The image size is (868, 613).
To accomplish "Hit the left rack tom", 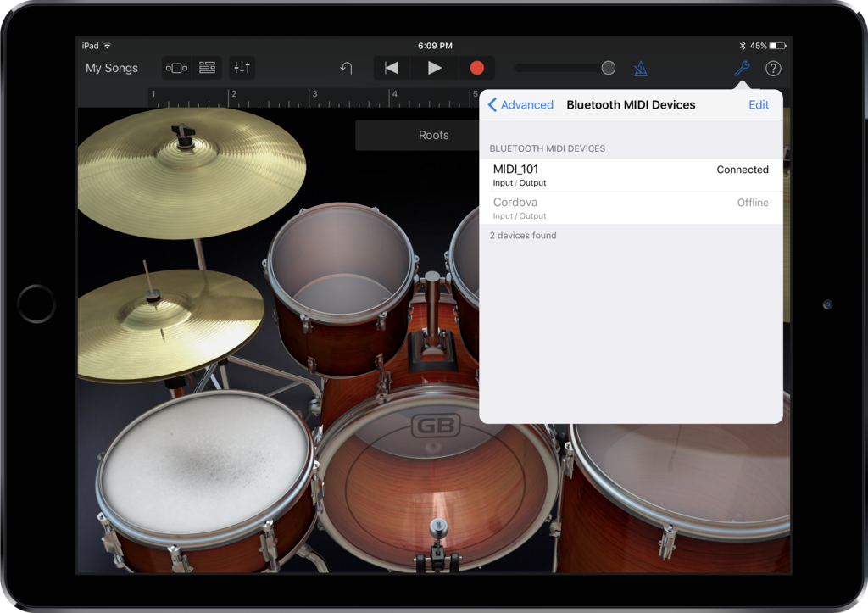I will 342,288.
